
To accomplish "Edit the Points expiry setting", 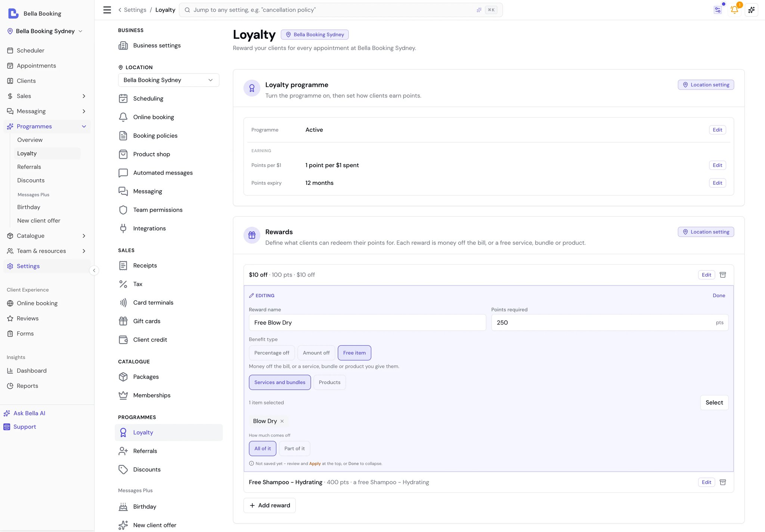I will [x=717, y=183].
